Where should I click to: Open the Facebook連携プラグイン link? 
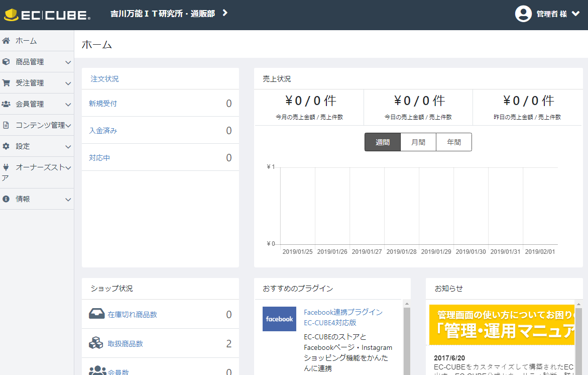pos(343,312)
